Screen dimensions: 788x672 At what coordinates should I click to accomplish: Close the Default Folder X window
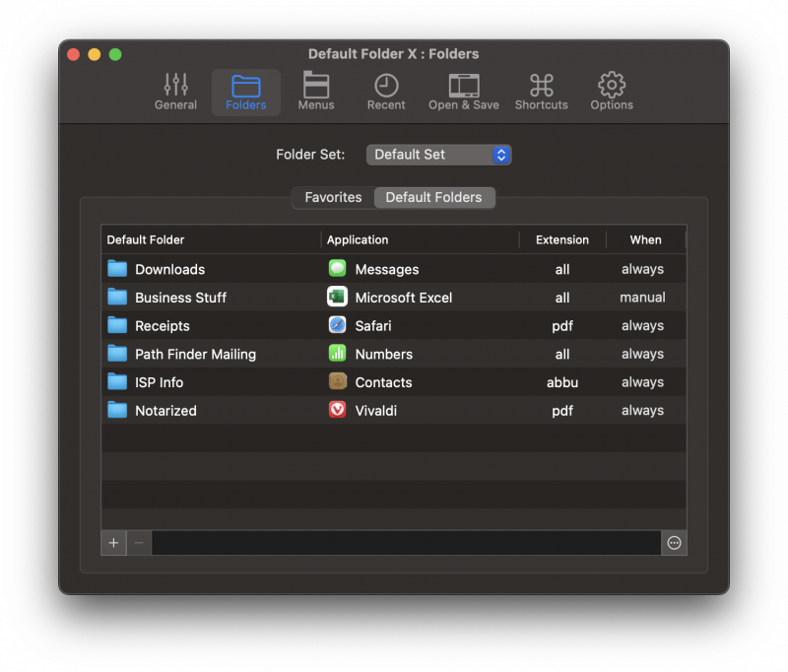click(x=73, y=54)
